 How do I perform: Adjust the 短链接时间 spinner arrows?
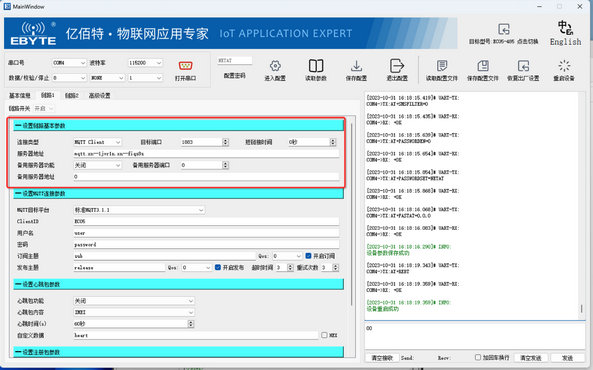pos(333,142)
